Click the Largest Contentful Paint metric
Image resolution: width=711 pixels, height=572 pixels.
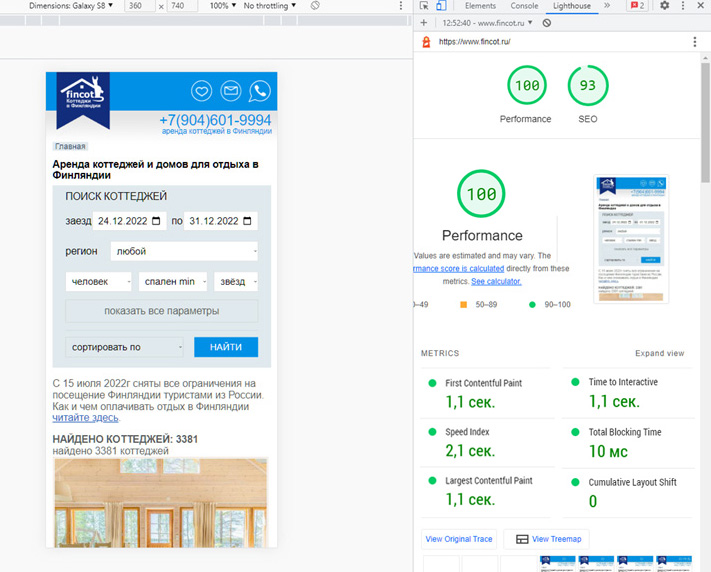[485, 492]
